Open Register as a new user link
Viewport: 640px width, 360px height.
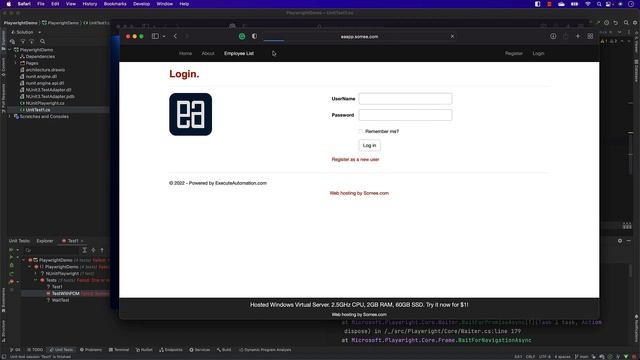click(355, 159)
